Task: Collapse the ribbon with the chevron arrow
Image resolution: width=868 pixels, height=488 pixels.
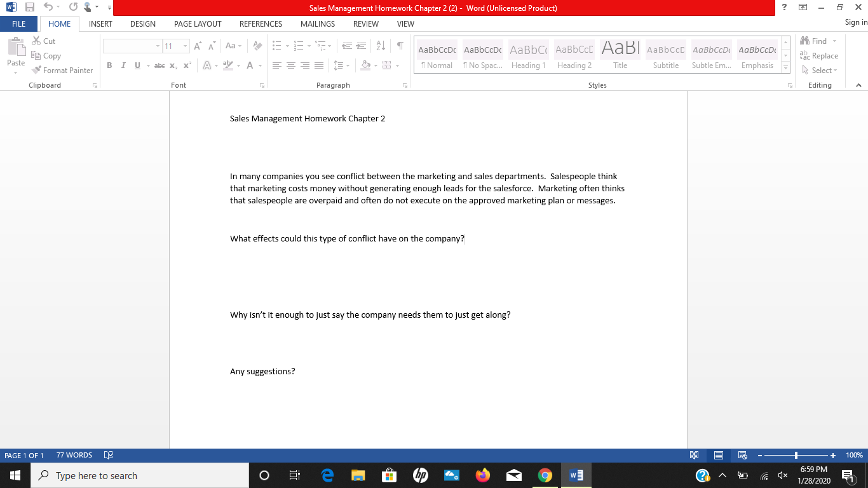Action: 858,85
